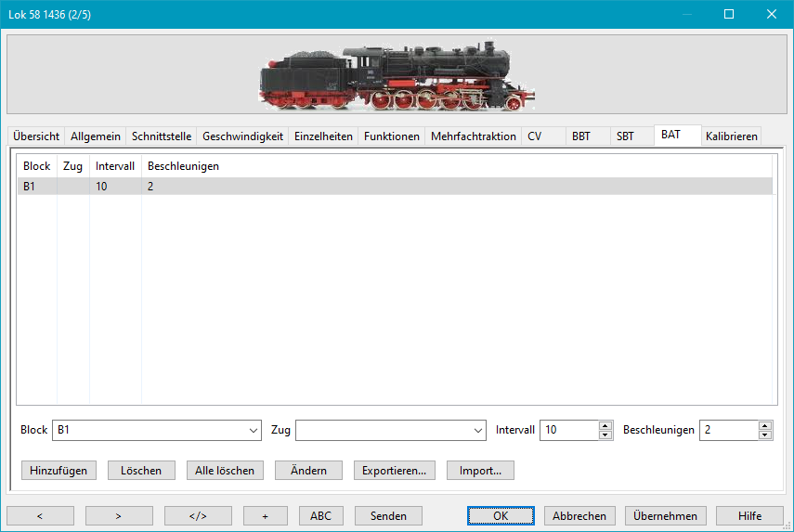Click the Hinzufügen button
Image resolution: width=794 pixels, height=532 pixels.
59,471
